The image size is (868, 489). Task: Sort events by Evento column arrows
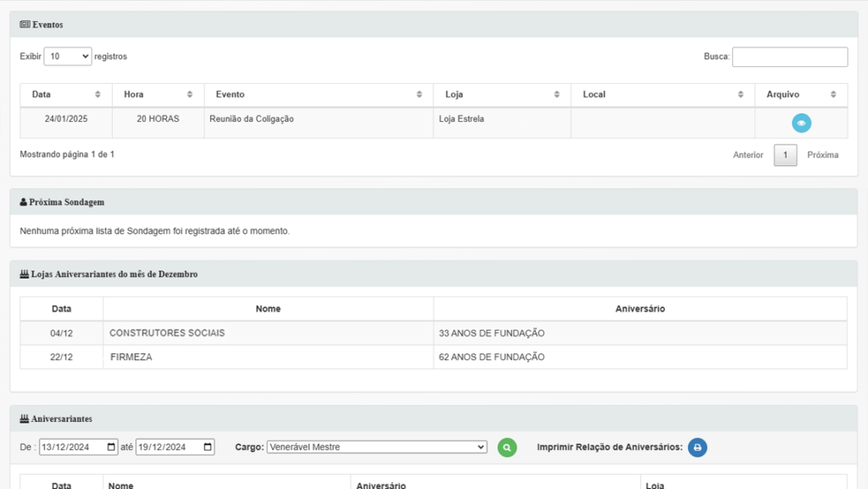click(420, 95)
